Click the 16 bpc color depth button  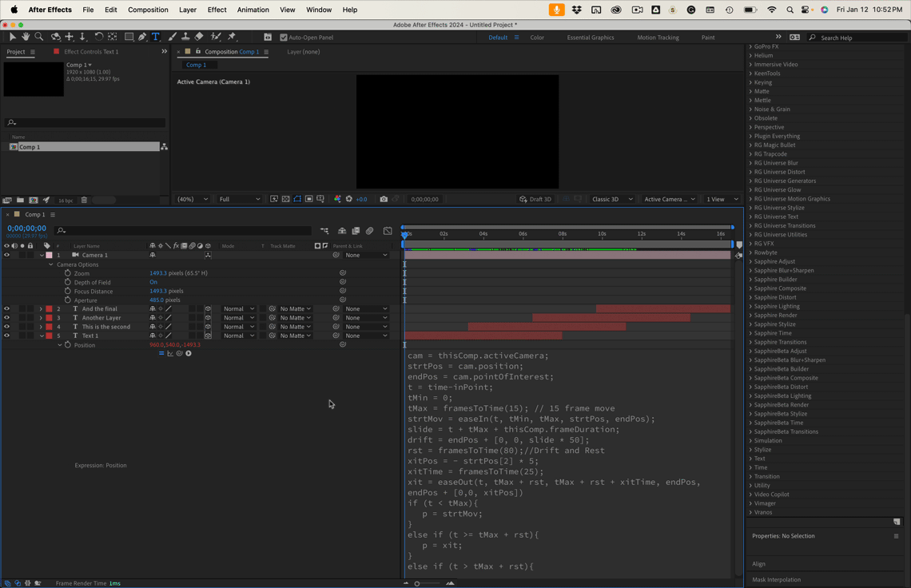(x=65, y=201)
